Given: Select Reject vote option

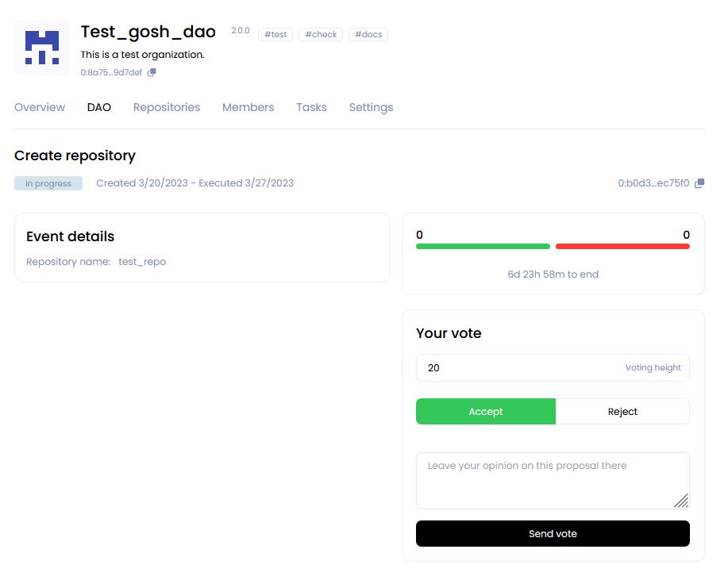Looking at the screenshot, I should [622, 412].
